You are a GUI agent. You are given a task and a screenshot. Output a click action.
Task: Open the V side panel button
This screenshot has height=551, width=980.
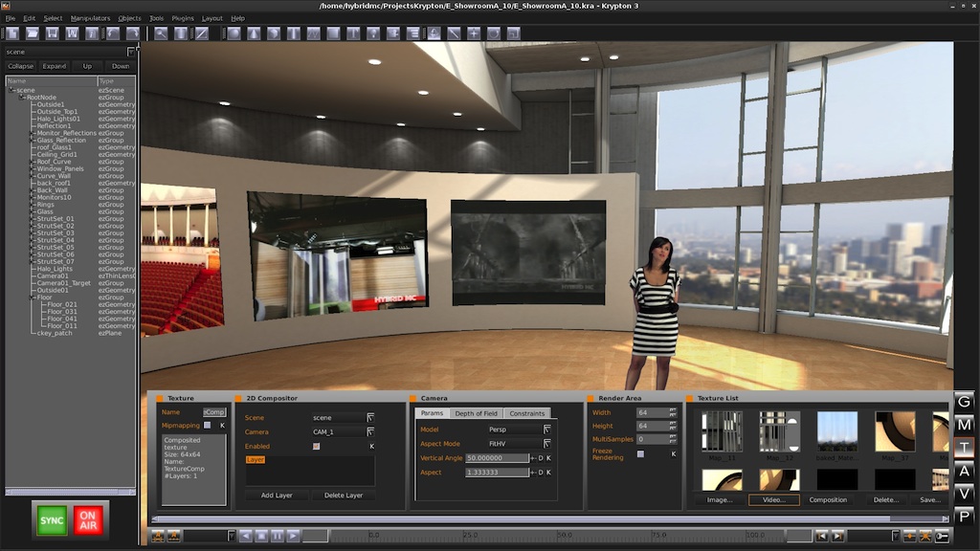coord(965,494)
